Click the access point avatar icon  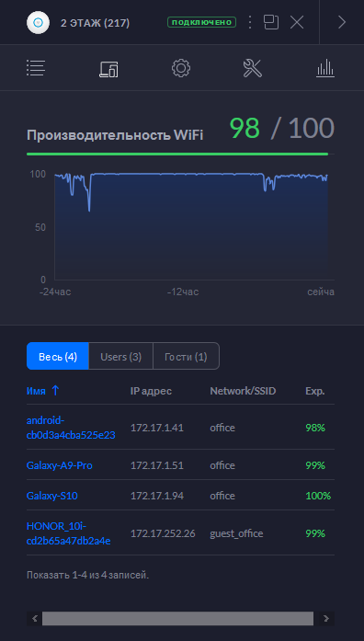(x=38, y=22)
